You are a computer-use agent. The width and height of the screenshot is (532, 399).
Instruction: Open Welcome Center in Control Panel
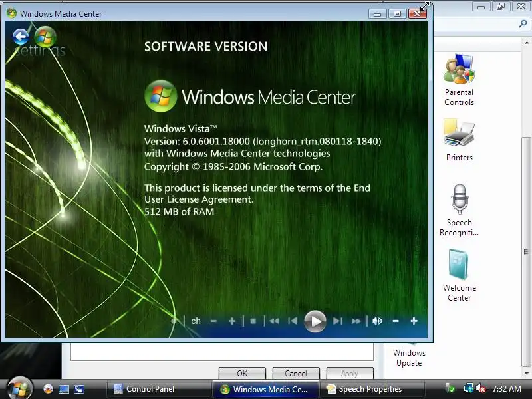pyautogui.click(x=459, y=275)
